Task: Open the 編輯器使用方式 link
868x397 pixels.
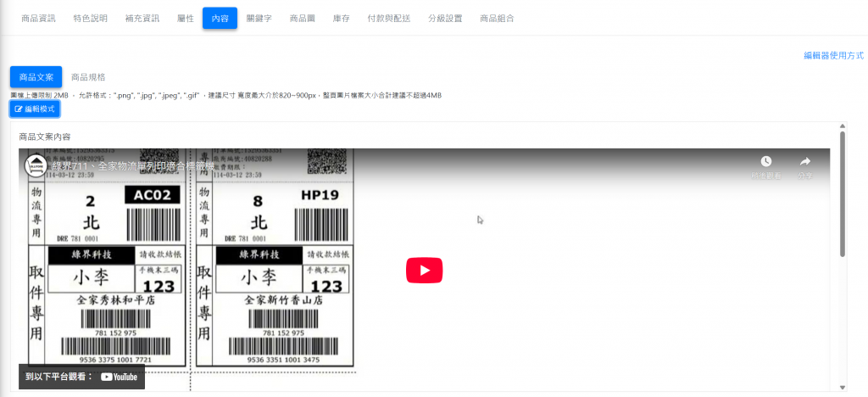Action: tap(833, 55)
